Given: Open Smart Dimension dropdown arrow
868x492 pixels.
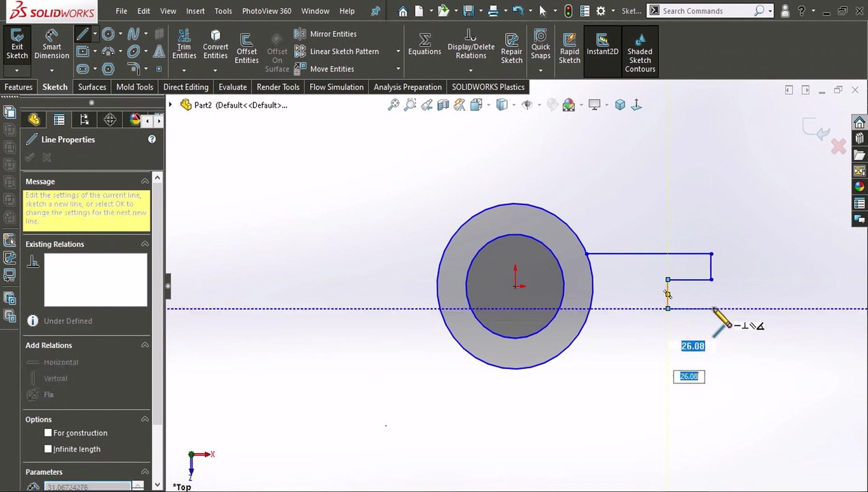Looking at the screenshot, I should point(52,70).
